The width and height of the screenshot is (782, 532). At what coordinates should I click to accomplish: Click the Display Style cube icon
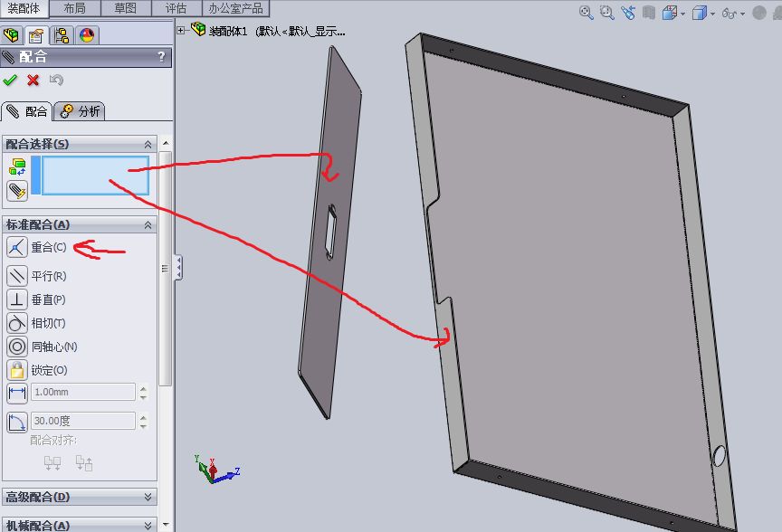tap(700, 13)
